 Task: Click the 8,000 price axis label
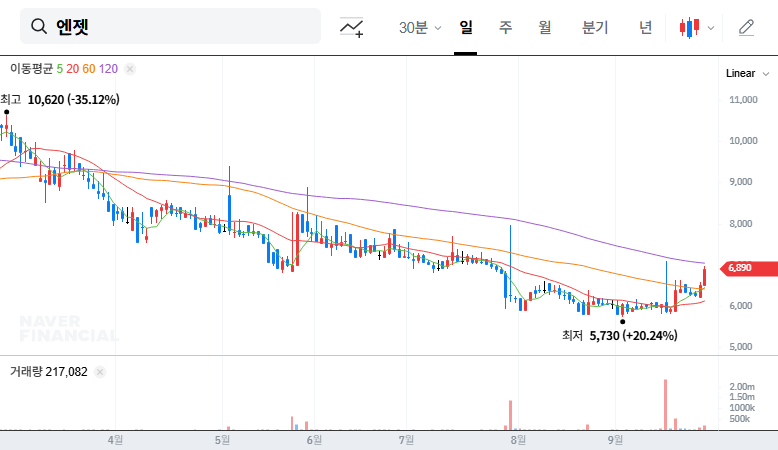pos(741,224)
